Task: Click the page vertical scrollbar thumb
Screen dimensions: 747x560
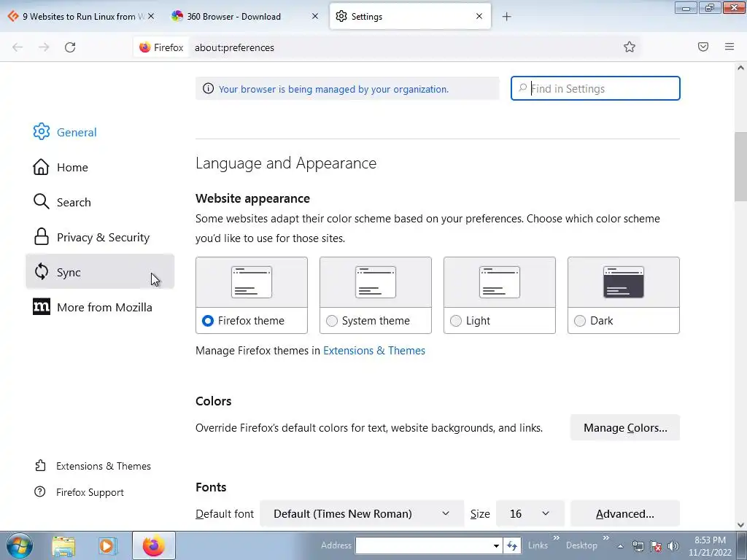Action: pos(740,166)
